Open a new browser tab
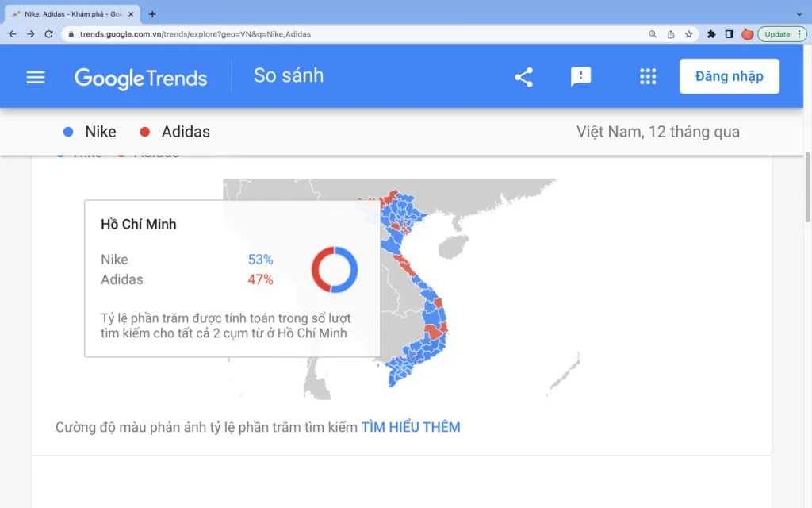812x508 pixels. 152,14
